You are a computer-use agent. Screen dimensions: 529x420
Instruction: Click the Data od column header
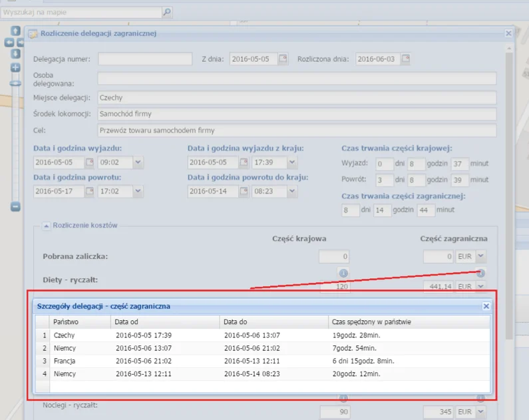pos(165,322)
